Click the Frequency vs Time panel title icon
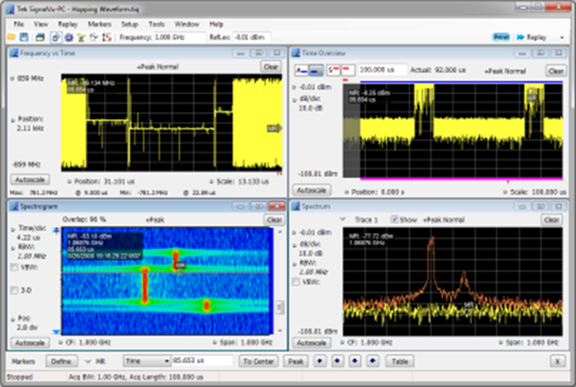Screen dimensions: 576x387 14,53
